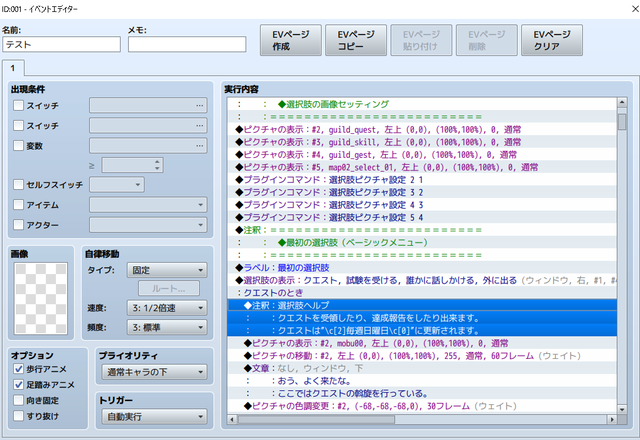
Task: Focus the 名前 field containing テスト
Action: tap(62, 44)
